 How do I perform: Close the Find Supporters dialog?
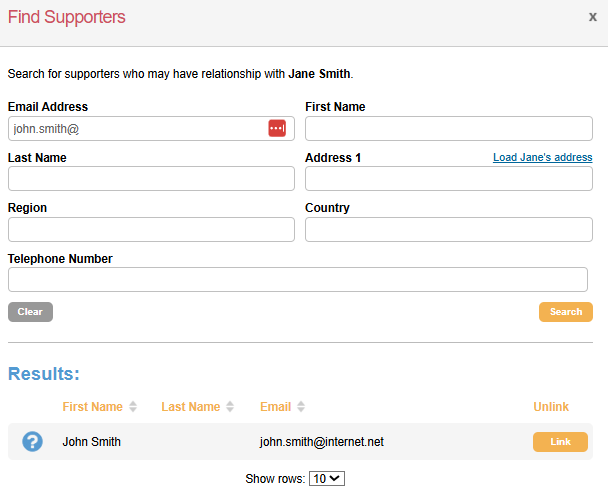pos(592,17)
